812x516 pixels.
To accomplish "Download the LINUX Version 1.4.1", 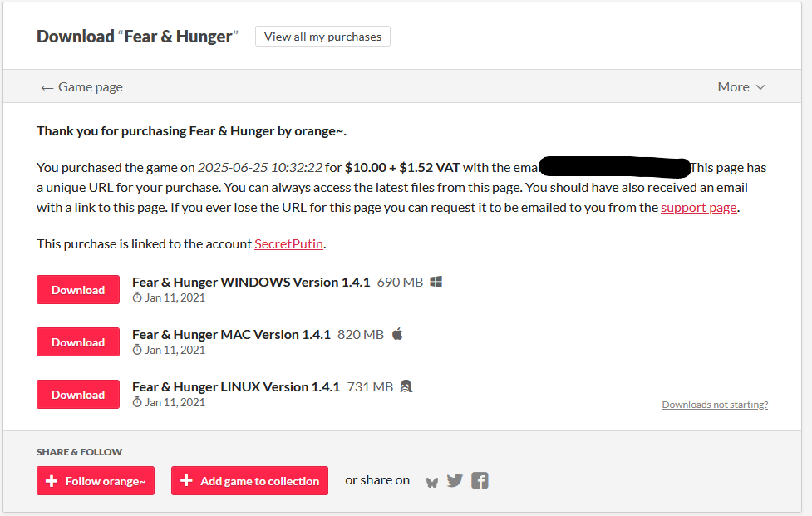I will [x=78, y=395].
